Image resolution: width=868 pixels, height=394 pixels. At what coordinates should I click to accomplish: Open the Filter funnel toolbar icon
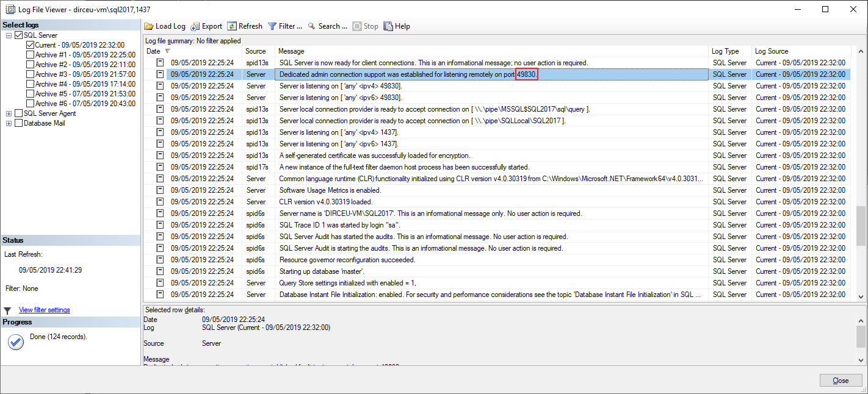[272, 26]
